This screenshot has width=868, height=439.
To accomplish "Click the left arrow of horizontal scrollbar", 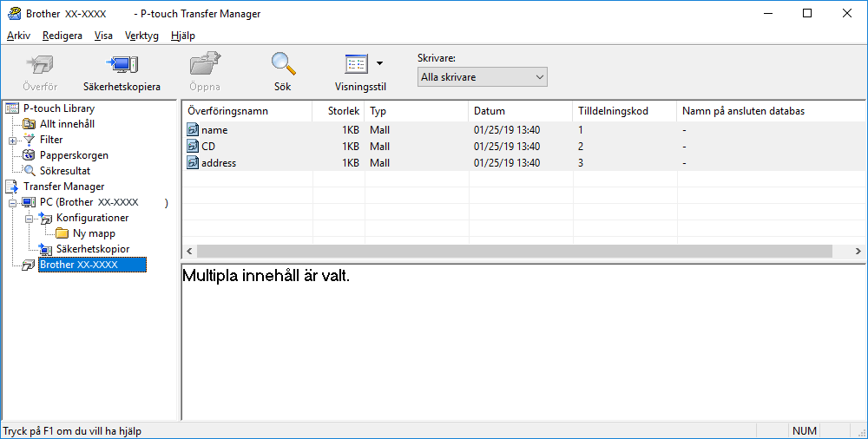I will tap(189, 252).
